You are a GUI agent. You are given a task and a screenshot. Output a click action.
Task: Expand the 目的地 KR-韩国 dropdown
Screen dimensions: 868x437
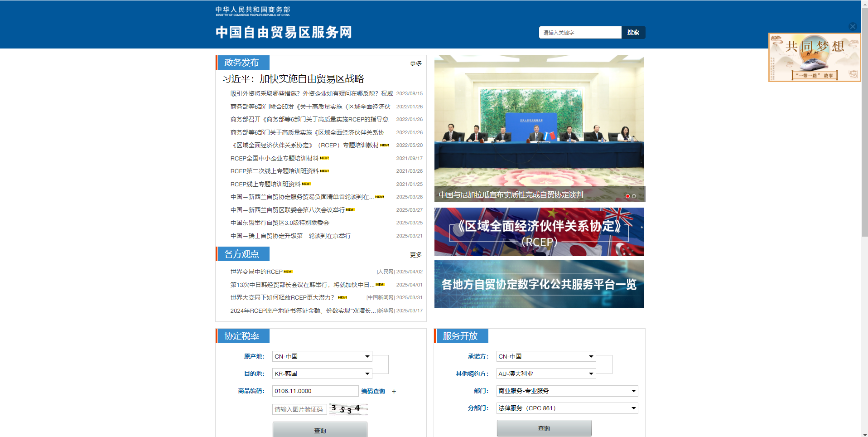tap(322, 374)
